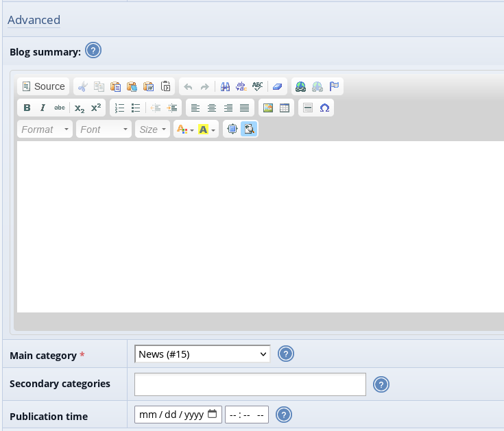Click the Unlink icon
Viewport: 504px width, 431px height.
[x=317, y=86]
